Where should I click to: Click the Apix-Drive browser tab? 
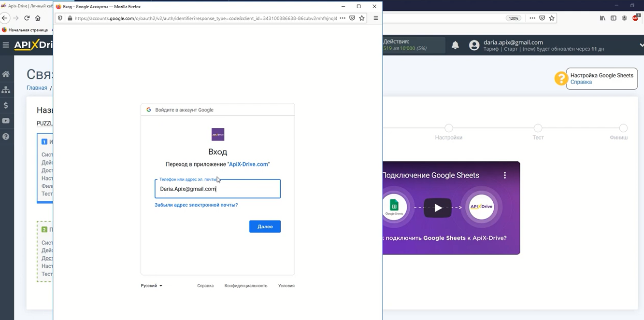(27, 6)
